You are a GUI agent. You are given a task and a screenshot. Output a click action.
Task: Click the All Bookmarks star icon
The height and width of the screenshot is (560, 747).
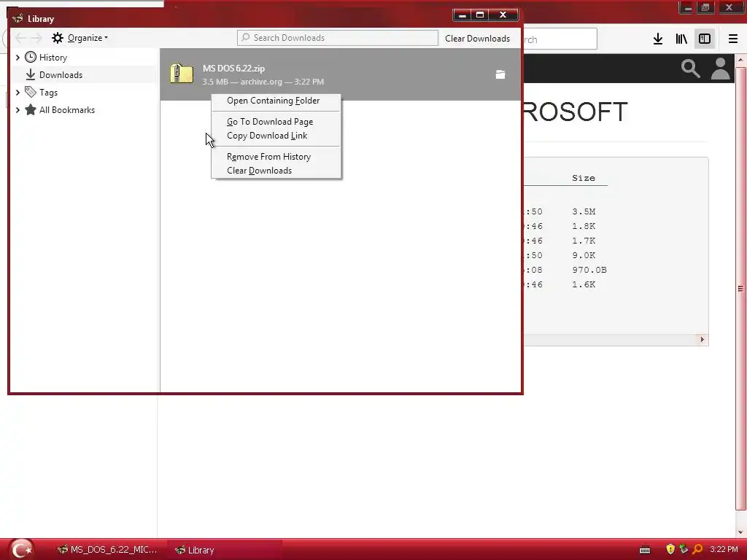[31, 109]
